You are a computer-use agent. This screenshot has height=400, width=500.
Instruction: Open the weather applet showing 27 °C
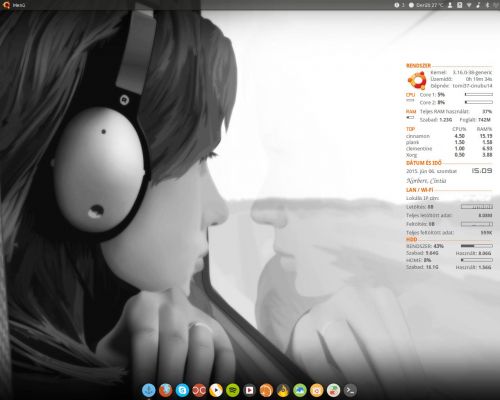426,5
